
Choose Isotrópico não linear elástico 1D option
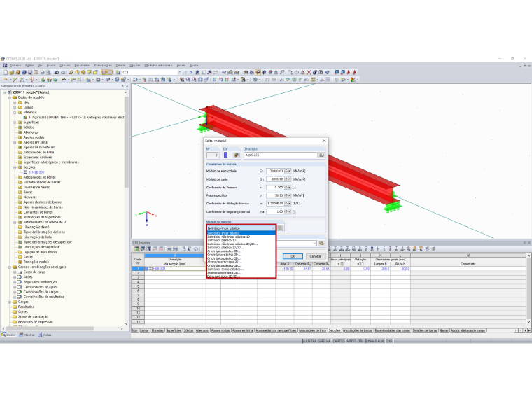[x=241, y=237]
